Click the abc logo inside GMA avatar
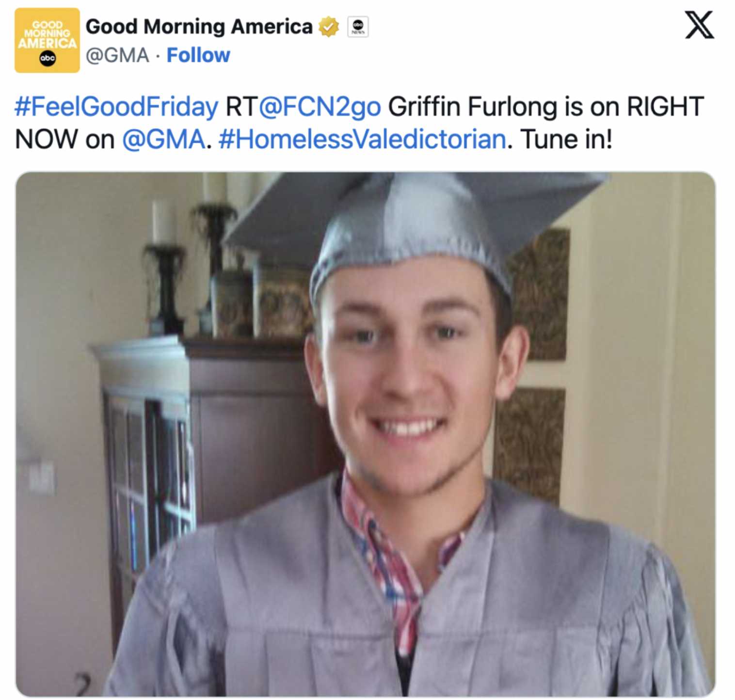The image size is (735, 700). click(48, 59)
